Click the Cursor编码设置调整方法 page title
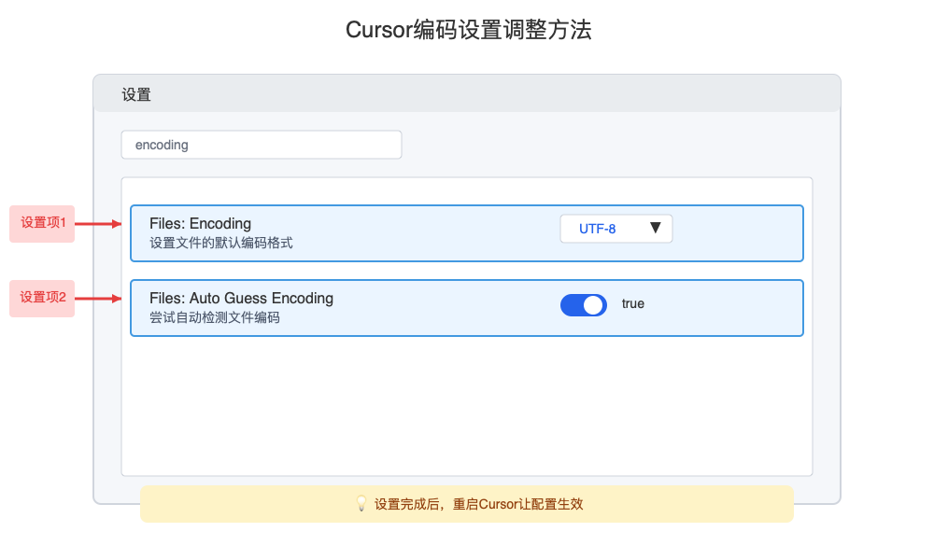 pyautogui.click(x=468, y=30)
